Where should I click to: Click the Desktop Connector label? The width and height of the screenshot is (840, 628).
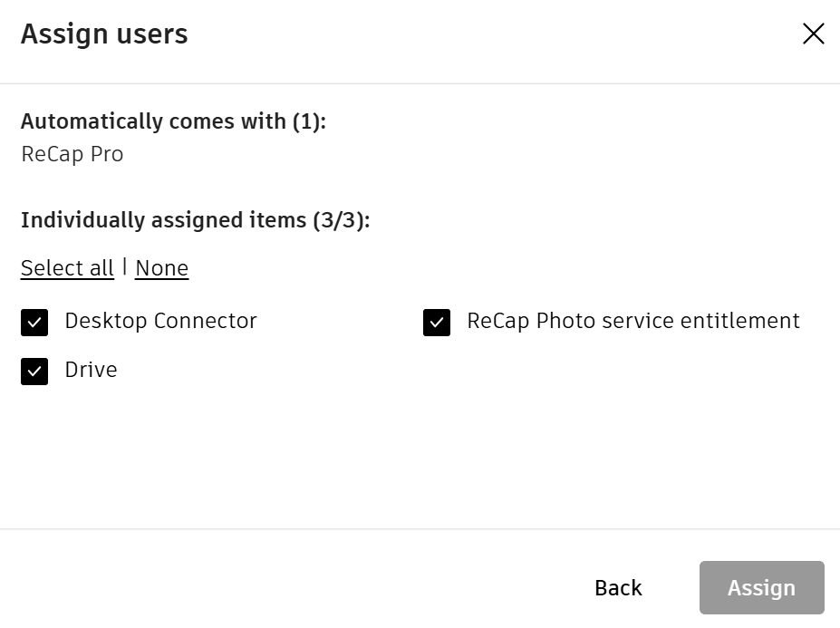coord(159,321)
